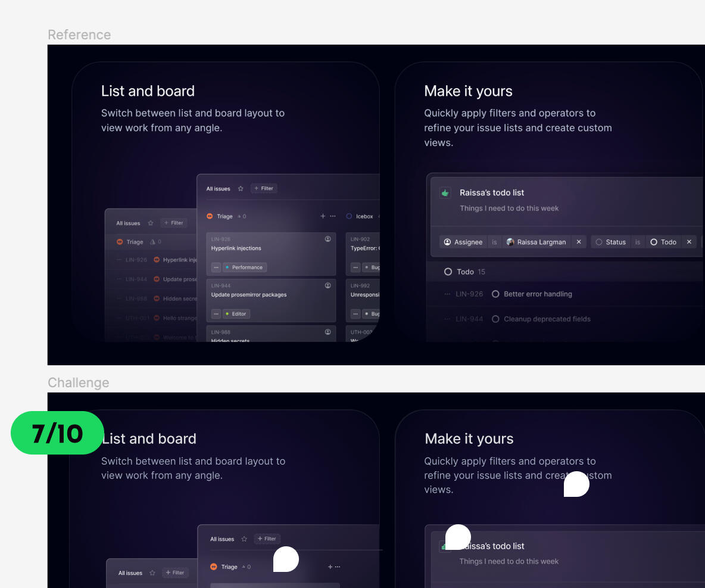
Task: Remove the Raissa Largman assignee filter
Action: click(579, 242)
